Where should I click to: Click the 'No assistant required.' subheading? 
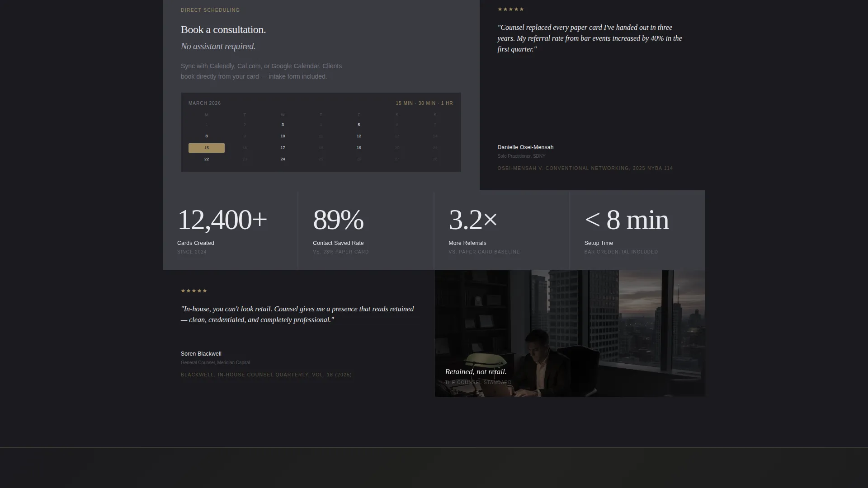pyautogui.click(x=218, y=47)
